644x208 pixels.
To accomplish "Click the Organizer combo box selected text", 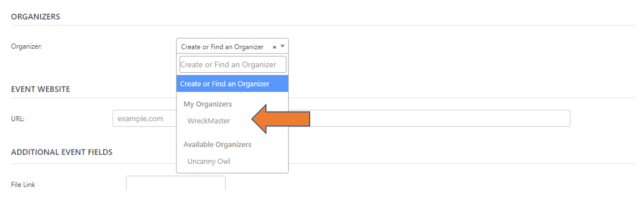I will (x=222, y=47).
